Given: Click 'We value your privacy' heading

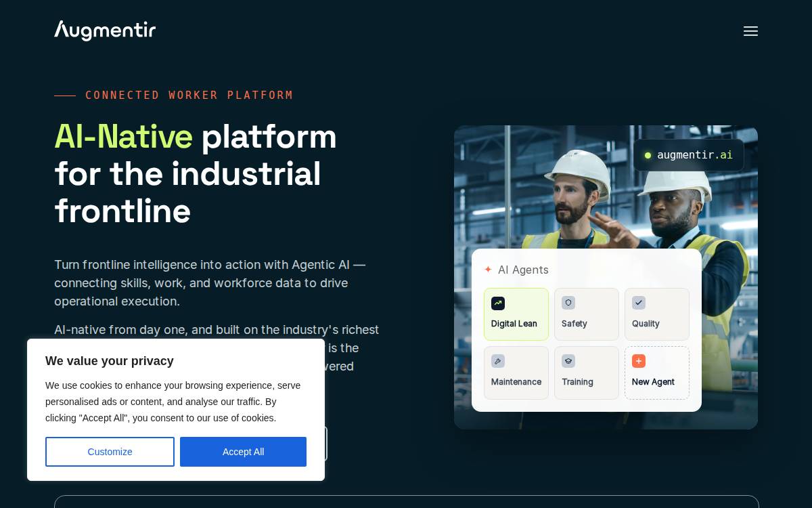Looking at the screenshot, I should pyautogui.click(x=110, y=361).
